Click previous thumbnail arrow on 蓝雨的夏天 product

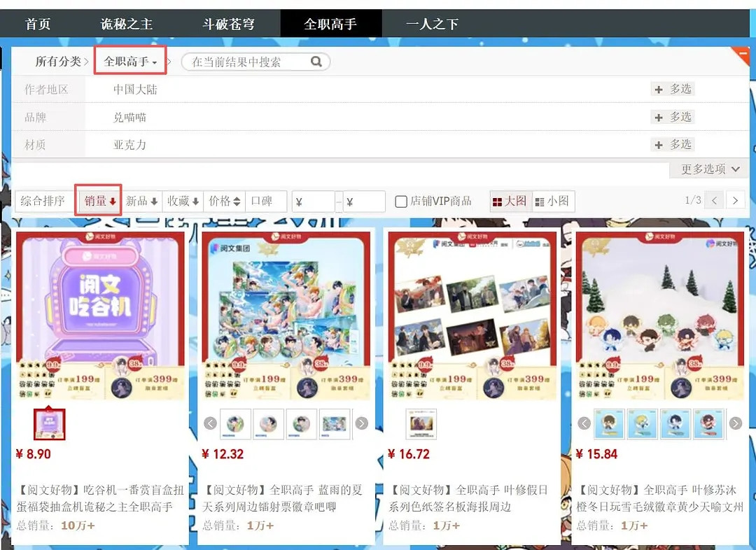click(210, 423)
